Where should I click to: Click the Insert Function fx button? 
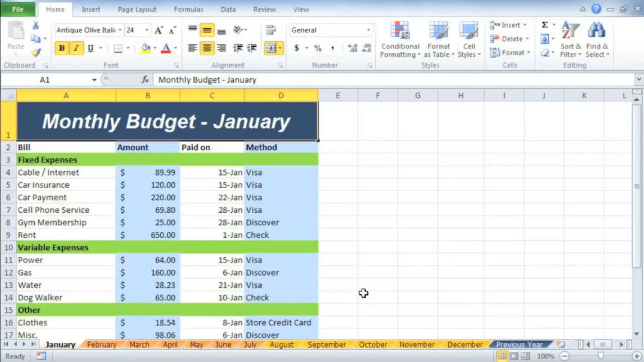pyautogui.click(x=145, y=80)
